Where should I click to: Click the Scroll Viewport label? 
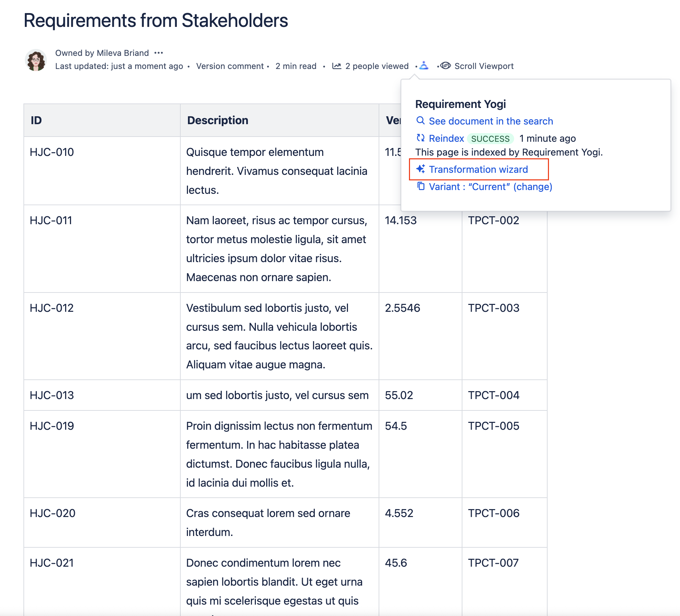pos(484,66)
